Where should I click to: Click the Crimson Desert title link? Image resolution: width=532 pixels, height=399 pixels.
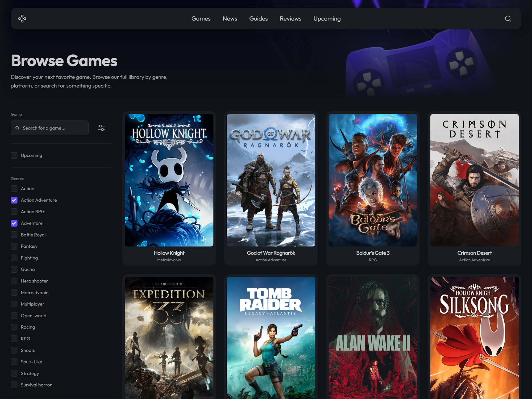pos(475,253)
